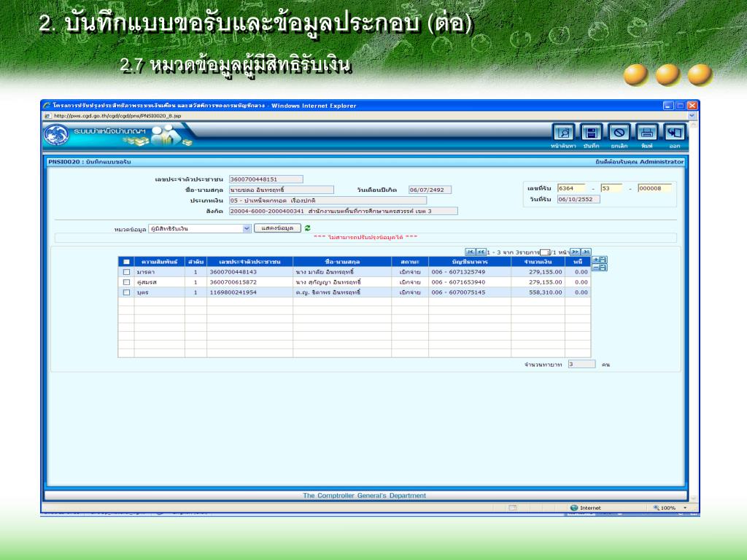
Task: Check the row for มารดา
Action: click(x=126, y=272)
